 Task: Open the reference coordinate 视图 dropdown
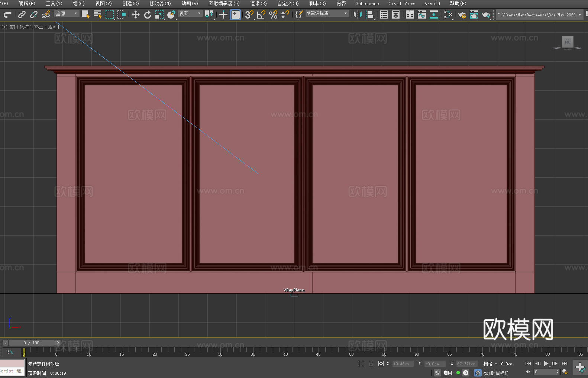pyautogui.click(x=190, y=13)
